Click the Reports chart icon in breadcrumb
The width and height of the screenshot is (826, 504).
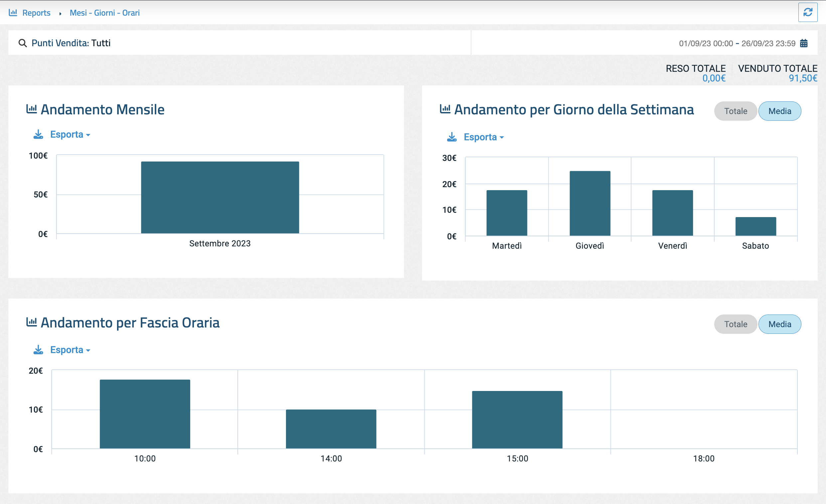[x=13, y=13]
